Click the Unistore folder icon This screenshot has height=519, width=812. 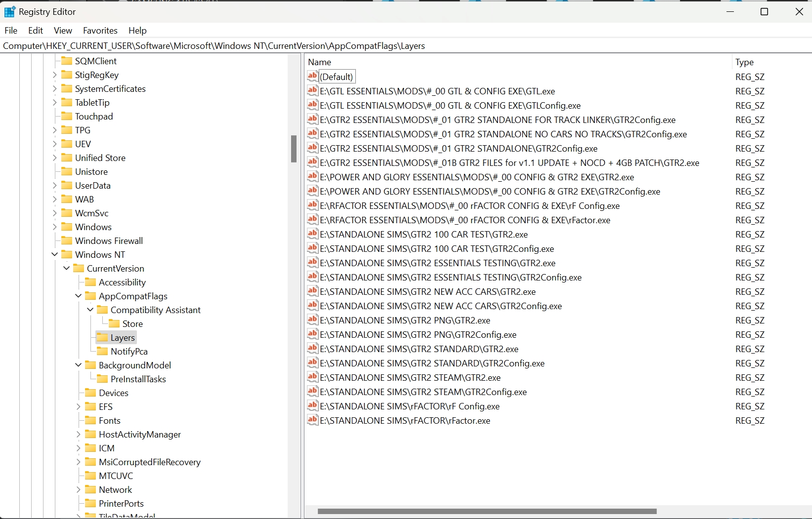67,171
